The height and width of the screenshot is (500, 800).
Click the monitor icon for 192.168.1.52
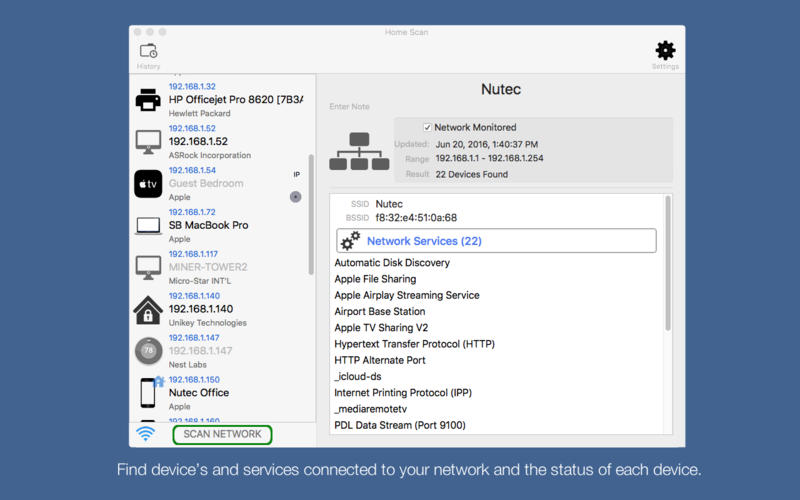click(x=148, y=142)
